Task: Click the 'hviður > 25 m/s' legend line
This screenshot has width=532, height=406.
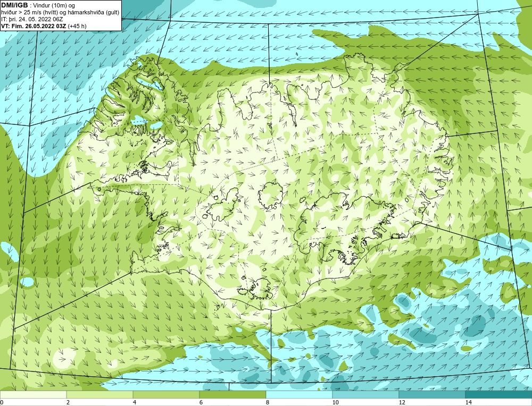Action: tap(61, 12)
